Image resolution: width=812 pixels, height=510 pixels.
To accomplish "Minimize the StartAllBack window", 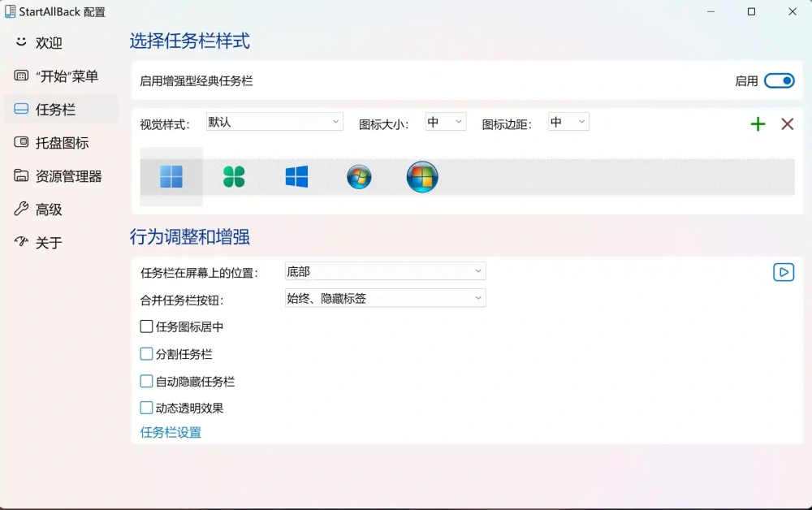I will (x=711, y=11).
